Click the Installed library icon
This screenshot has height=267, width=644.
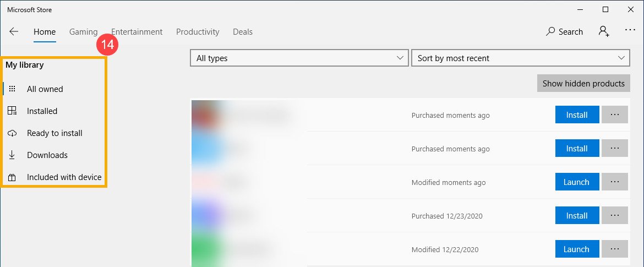pyautogui.click(x=12, y=111)
